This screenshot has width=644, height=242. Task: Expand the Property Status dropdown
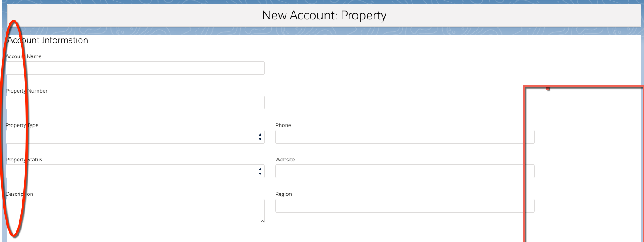pos(135,171)
